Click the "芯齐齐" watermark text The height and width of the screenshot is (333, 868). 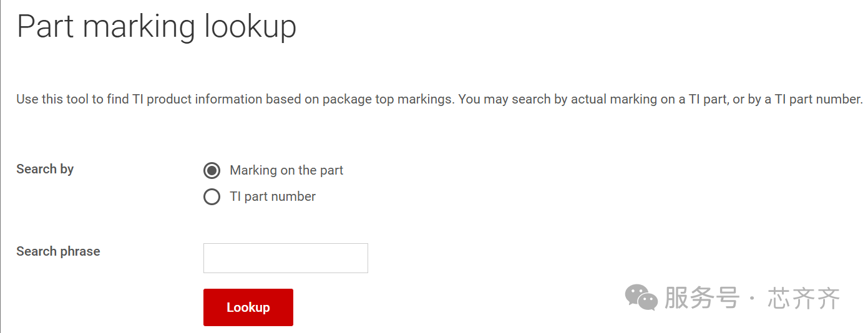coord(804,298)
